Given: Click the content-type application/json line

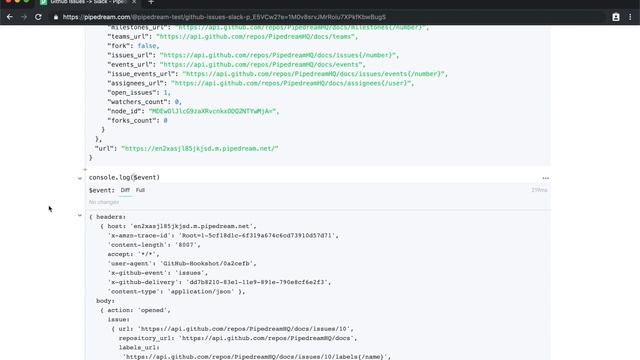Looking at the screenshot, I should (176, 292).
